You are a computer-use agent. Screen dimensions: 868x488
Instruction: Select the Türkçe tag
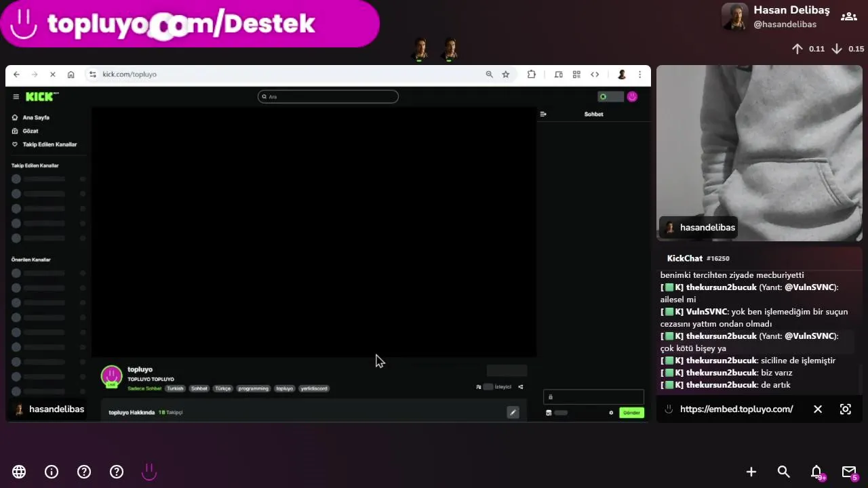point(223,388)
